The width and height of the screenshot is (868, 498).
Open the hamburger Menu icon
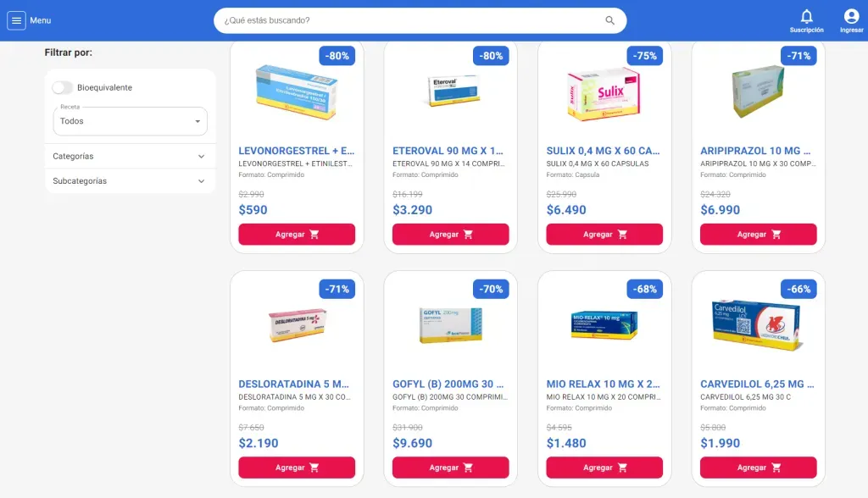click(x=17, y=20)
